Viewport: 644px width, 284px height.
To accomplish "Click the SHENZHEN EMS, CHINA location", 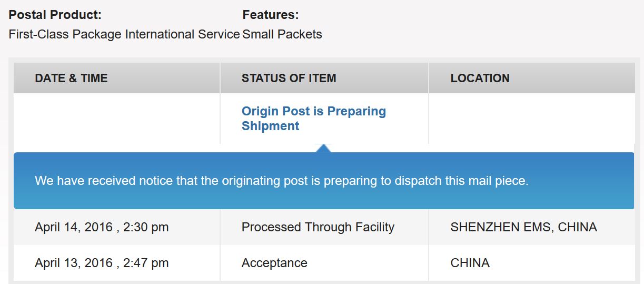I will pyautogui.click(x=523, y=227).
